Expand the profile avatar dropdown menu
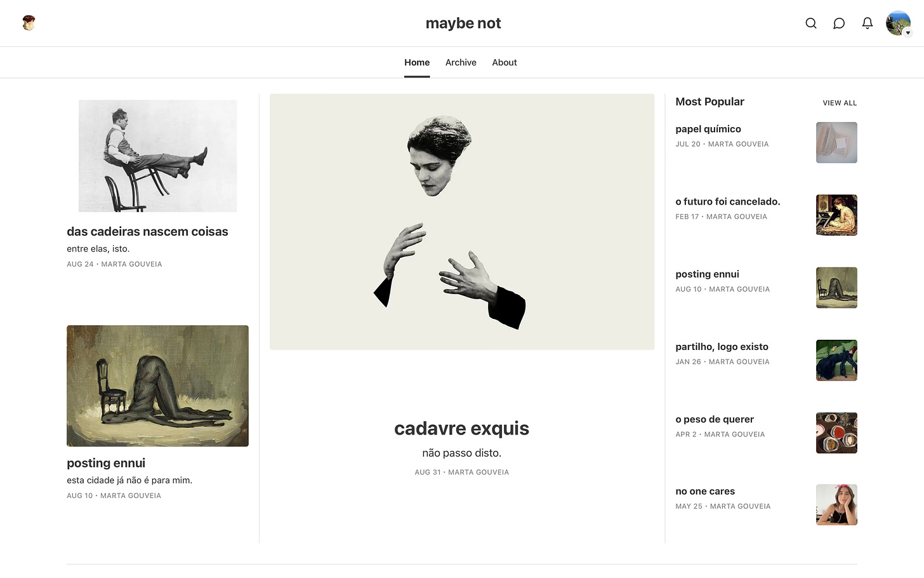The height and width of the screenshot is (578, 924). [x=899, y=24]
